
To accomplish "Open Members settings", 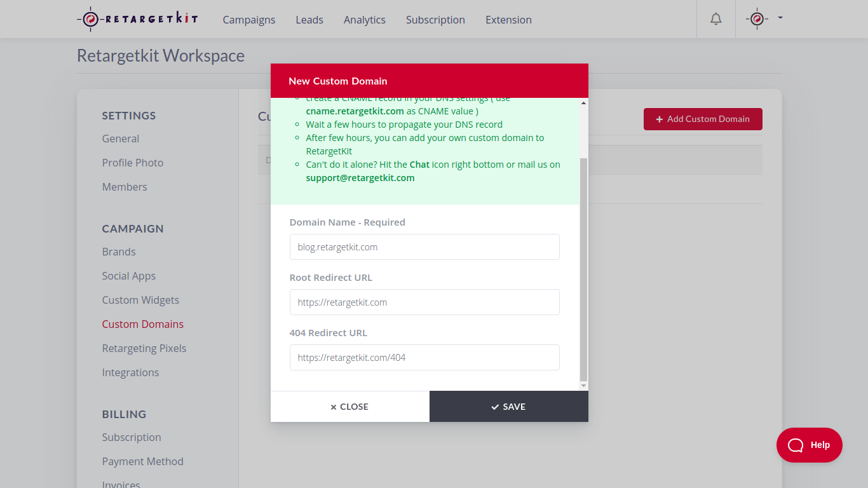I will click(125, 187).
